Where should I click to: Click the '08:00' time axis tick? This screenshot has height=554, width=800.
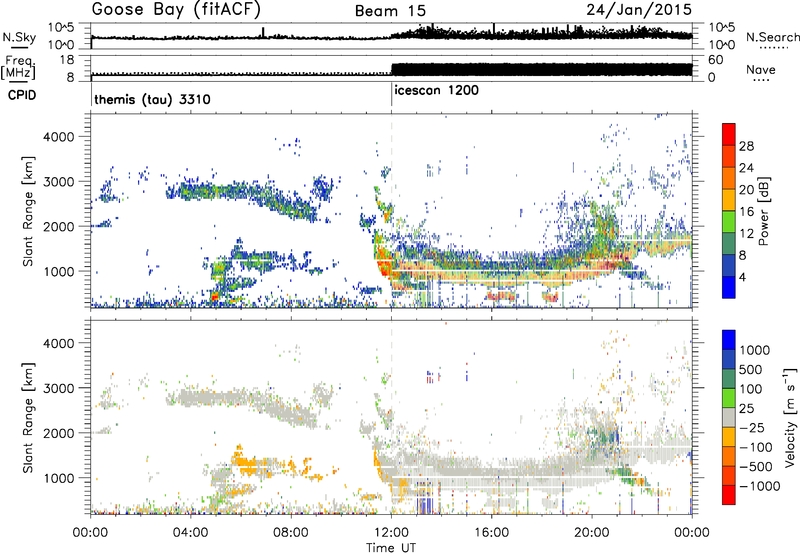click(x=291, y=533)
